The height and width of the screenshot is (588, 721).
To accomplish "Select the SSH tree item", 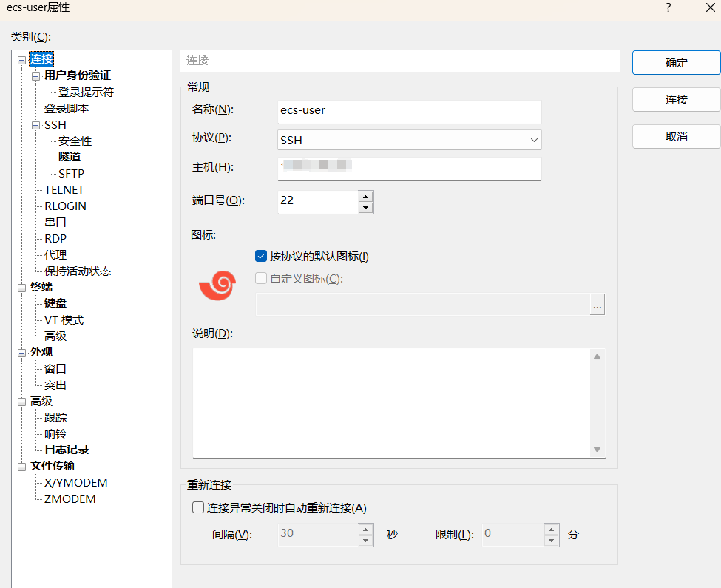I will click(x=55, y=125).
